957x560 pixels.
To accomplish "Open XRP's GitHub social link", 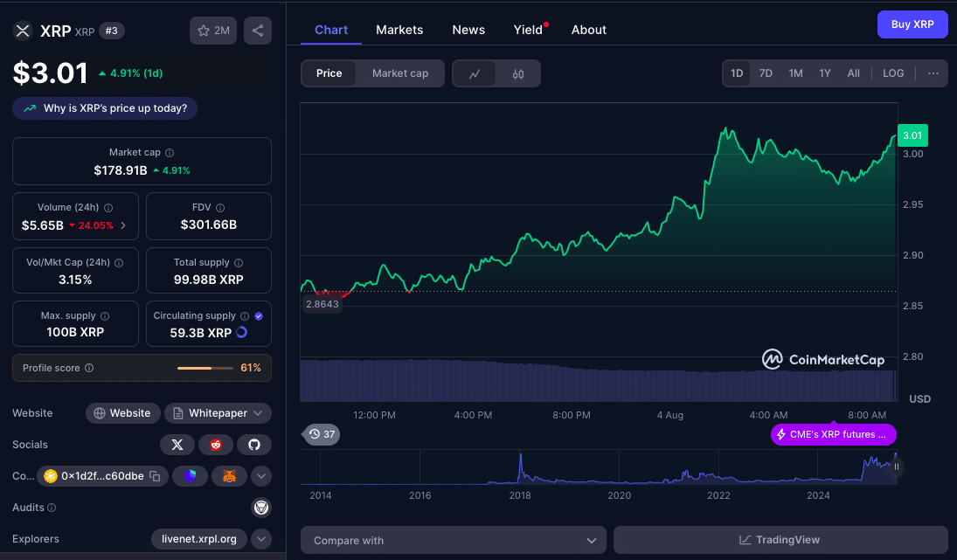I will point(254,445).
